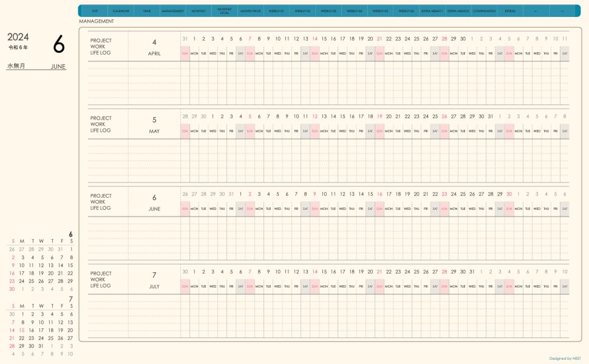Select July 20 in the July mini calendar

[70, 330]
